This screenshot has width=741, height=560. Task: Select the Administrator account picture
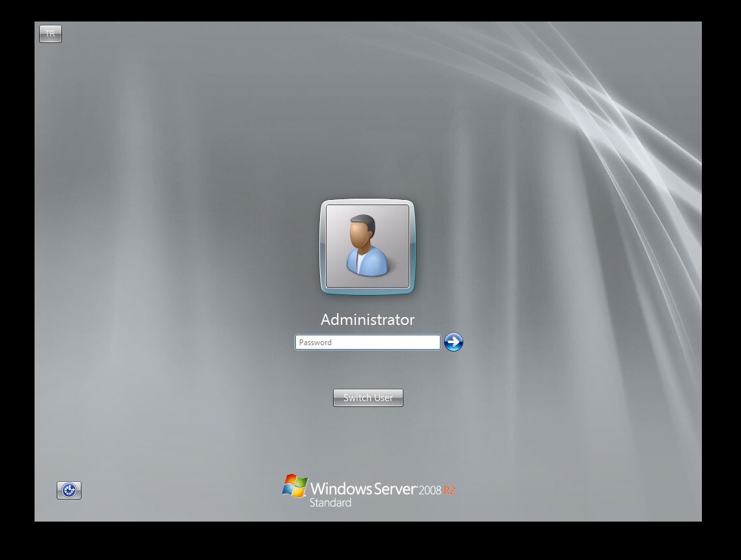(368, 247)
